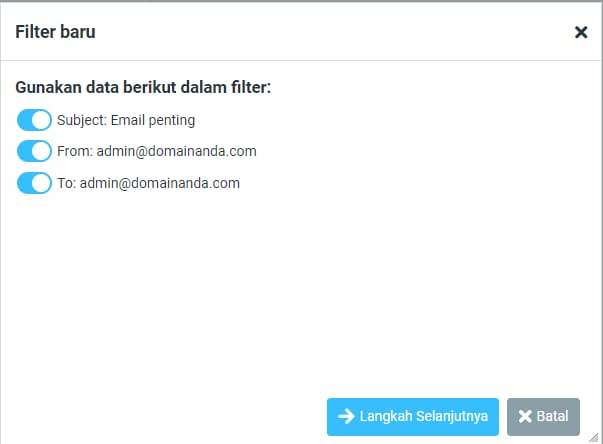
Task: Grab the dialog resize handle corner
Action: 596,437
